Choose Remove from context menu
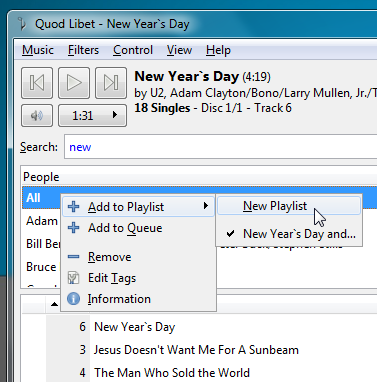Image resolution: width=377 pixels, height=382 pixels. point(138,257)
